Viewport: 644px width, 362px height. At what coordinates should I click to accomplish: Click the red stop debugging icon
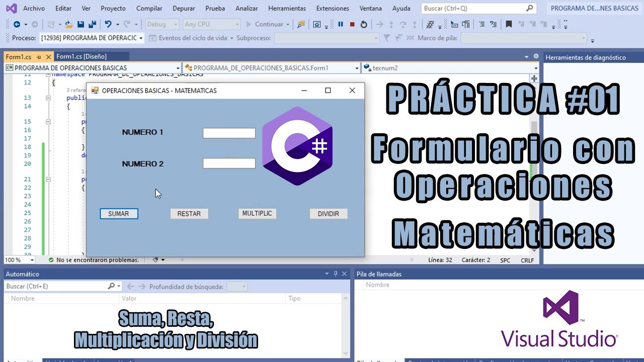[x=352, y=24]
